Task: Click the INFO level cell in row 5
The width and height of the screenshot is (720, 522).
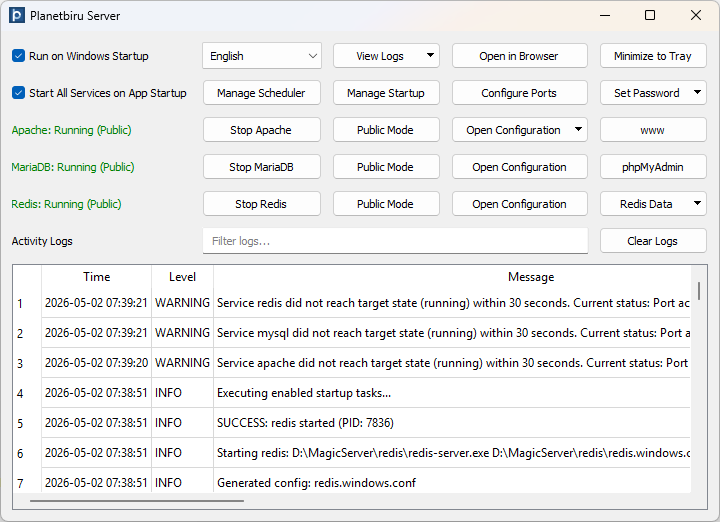Action: [182, 423]
